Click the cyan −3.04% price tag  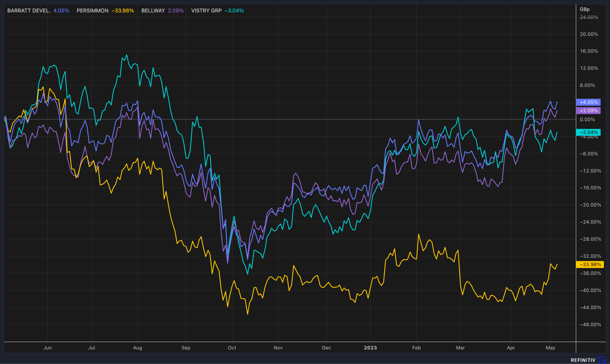[588, 132]
